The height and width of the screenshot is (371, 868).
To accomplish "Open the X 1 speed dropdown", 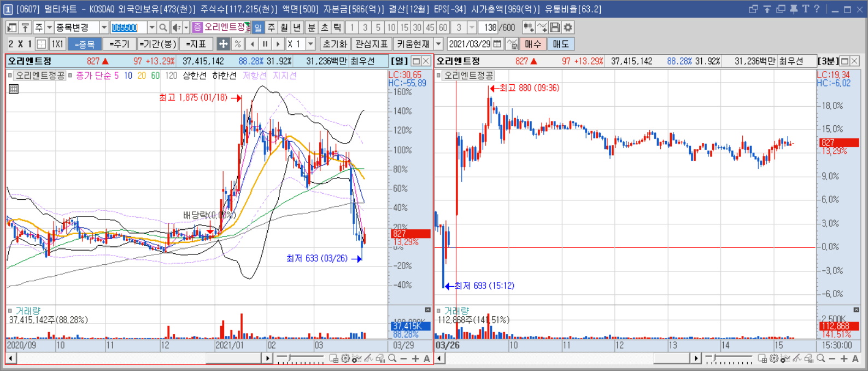I will click(311, 44).
